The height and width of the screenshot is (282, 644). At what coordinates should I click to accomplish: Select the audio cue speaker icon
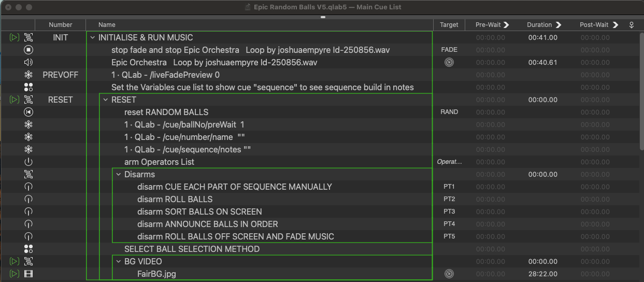pyautogui.click(x=28, y=62)
